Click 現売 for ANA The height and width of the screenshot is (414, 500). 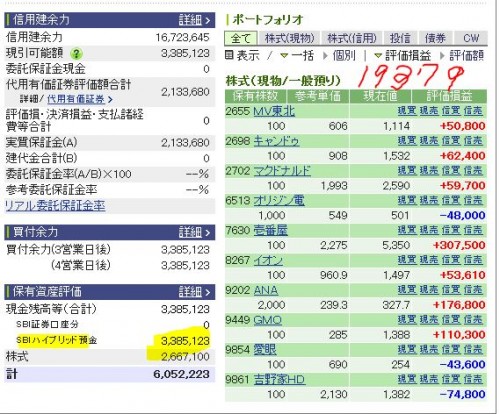tap(429, 290)
